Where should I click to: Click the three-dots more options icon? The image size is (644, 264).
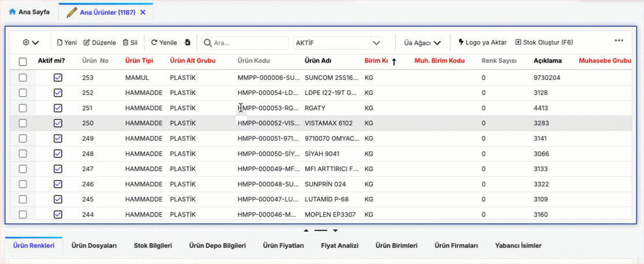[x=619, y=41]
